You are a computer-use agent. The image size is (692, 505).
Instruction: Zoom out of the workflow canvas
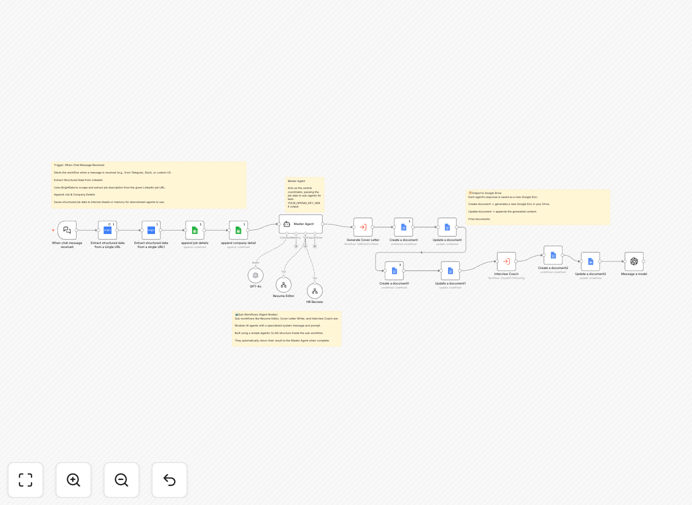[121, 480]
